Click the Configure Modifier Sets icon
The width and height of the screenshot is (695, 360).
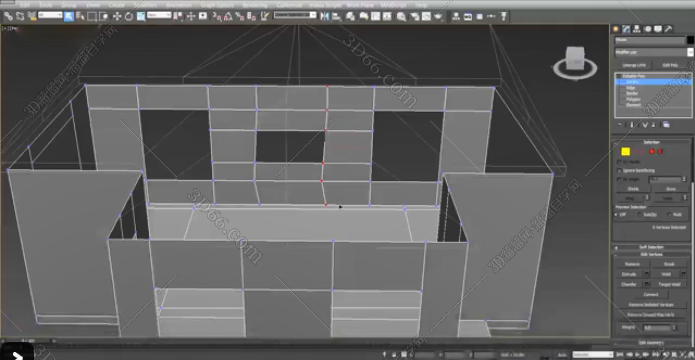[x=666, y=125]
